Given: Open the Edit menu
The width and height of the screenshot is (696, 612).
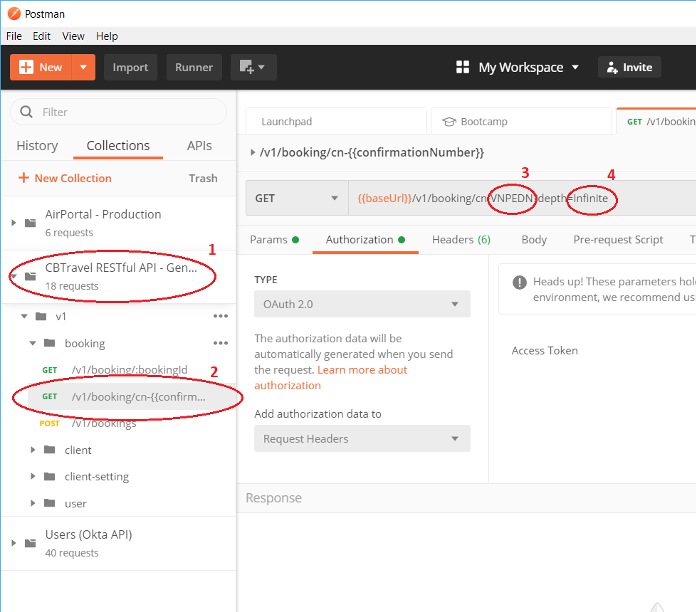Looking at the screenshot, I should [42, 36].
